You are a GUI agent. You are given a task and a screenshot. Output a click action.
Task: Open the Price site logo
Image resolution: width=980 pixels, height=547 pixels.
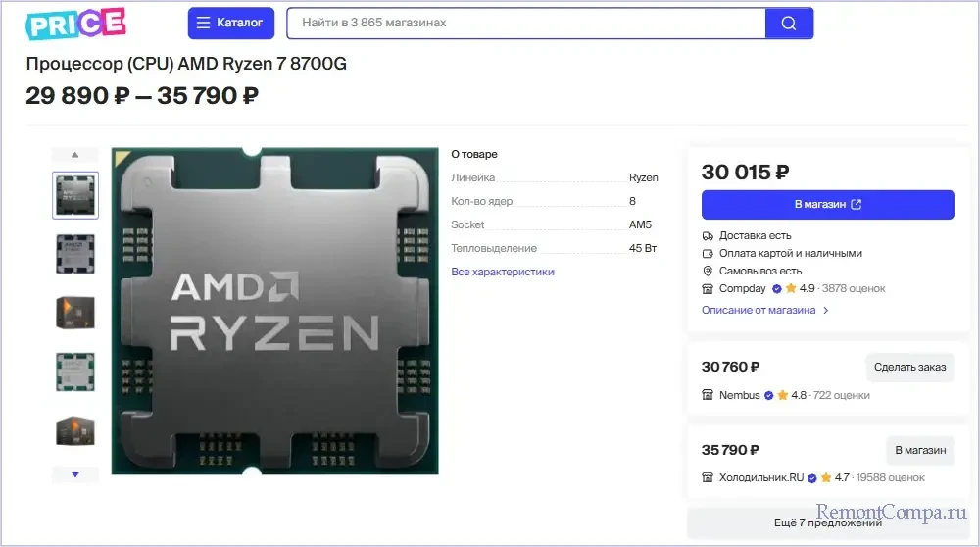tap(75, 24)
